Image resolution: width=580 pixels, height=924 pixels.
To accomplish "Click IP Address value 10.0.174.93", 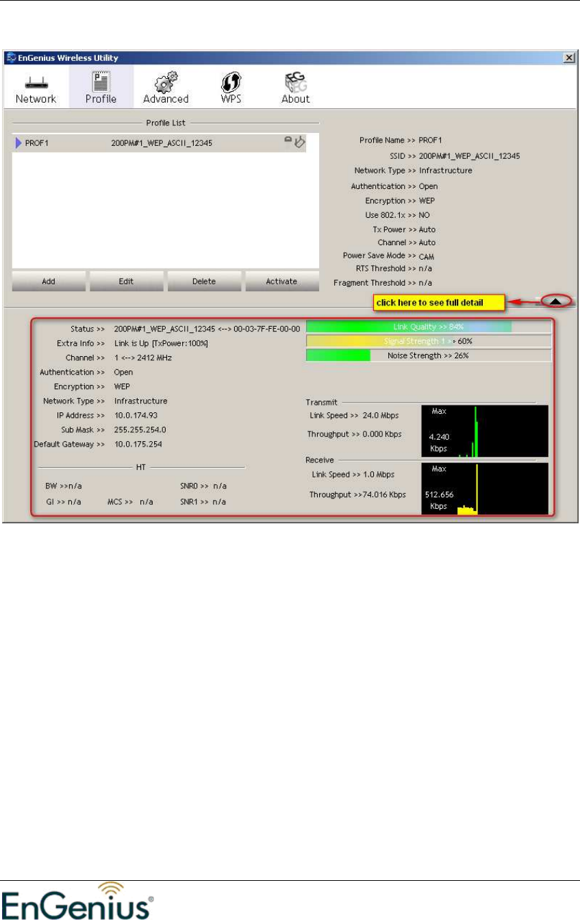I will [136, 415].
